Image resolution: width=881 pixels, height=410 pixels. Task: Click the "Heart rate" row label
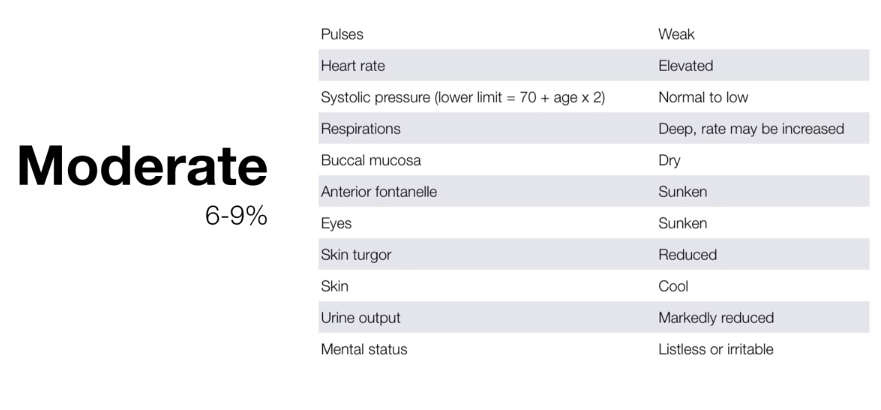coord(353,66)
